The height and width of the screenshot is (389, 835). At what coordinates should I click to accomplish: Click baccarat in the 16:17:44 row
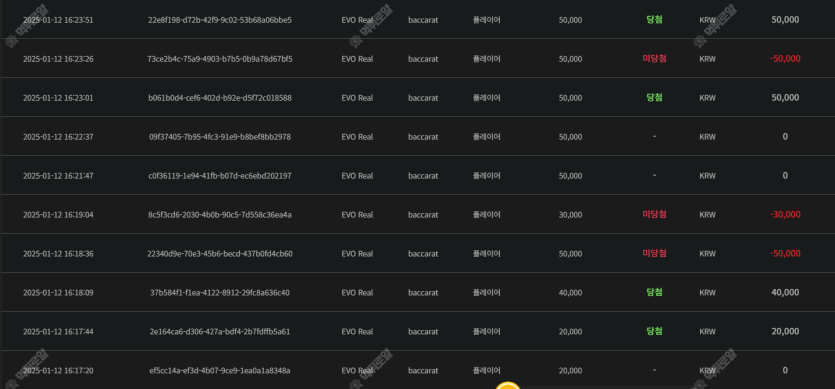[423, 331]
